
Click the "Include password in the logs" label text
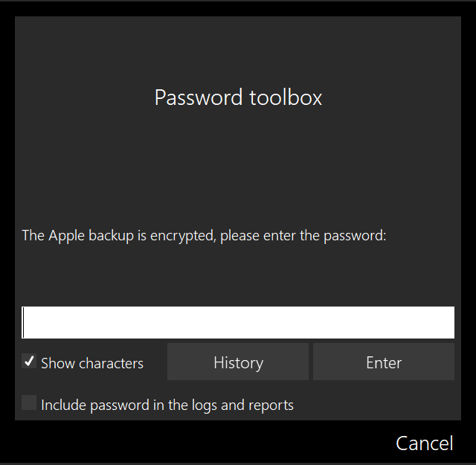pos(167,405)
